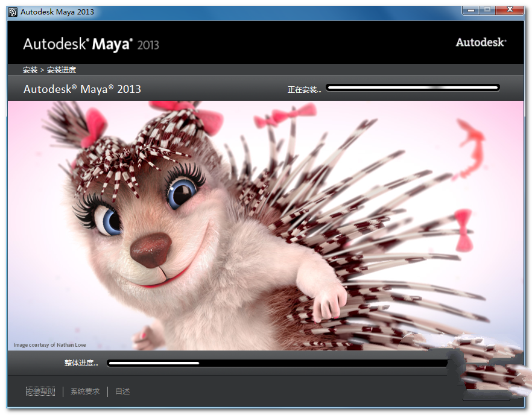Click the 'Autodesk Maya 2013' window title text
Screen dimensions: 532x415
57,12
